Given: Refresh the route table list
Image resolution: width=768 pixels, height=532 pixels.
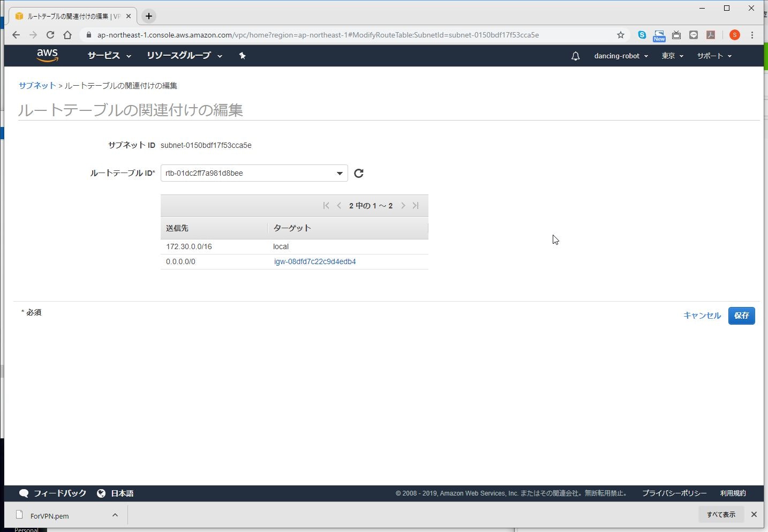Looking at the screenshot, I should click(359, 173).
